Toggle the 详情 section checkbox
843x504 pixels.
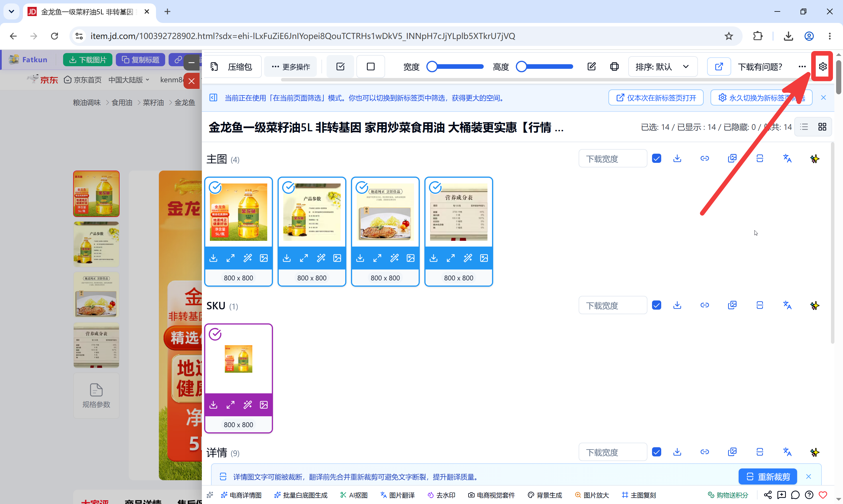656,452
